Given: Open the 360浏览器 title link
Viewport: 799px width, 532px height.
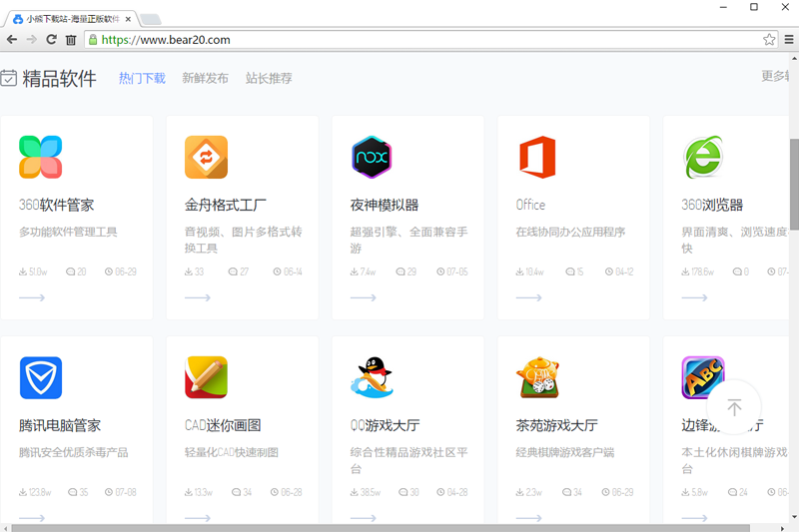Looking at the screenshot, I should click(712, 205).
